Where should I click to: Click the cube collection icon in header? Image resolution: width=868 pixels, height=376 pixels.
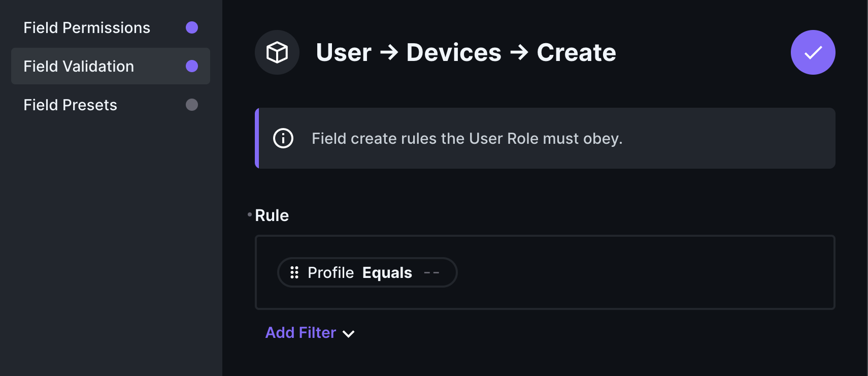(277, 52)
